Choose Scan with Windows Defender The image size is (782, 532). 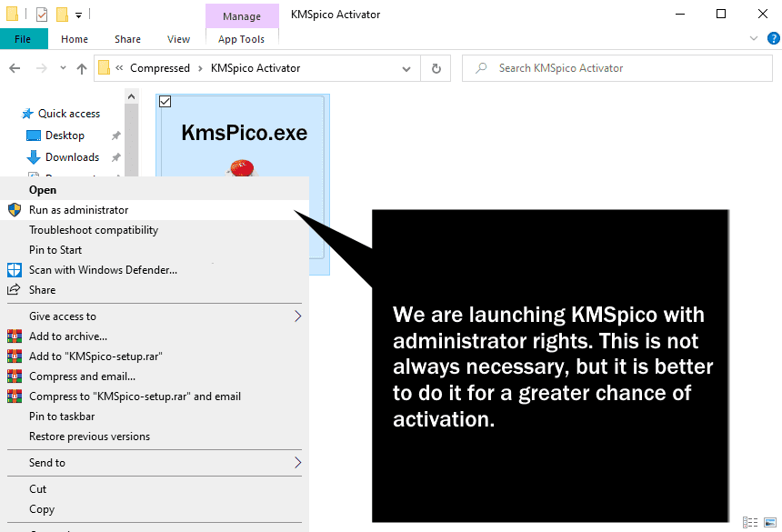(x=155, y=270)
